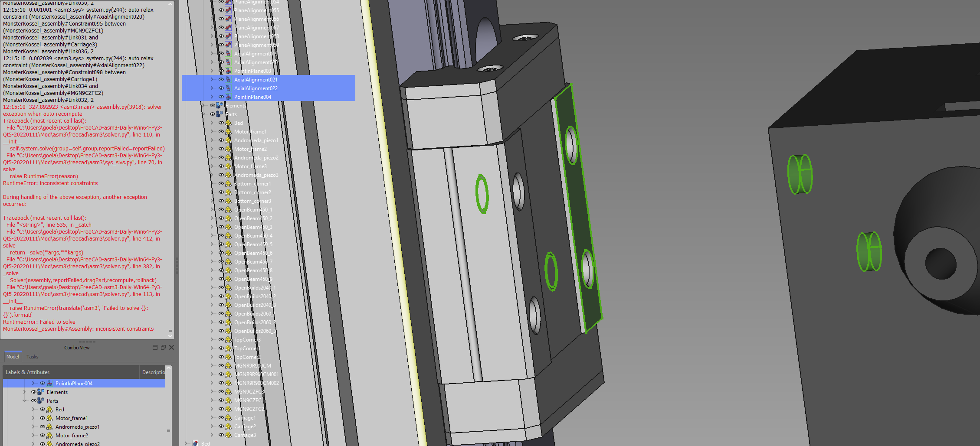
Task: Select the Carriage1 part icon
Action: point(227,417)
